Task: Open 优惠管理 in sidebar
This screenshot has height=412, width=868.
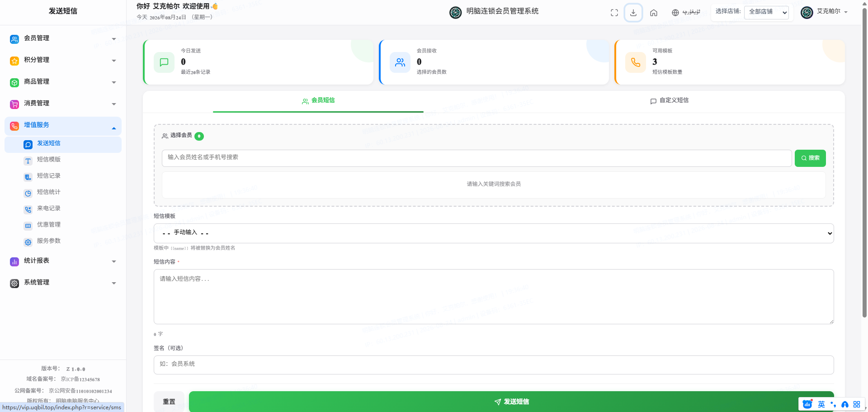Action: point(49,225)
